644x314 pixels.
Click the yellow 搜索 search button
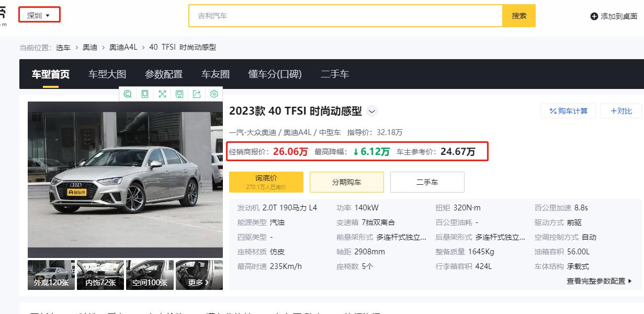519,16
